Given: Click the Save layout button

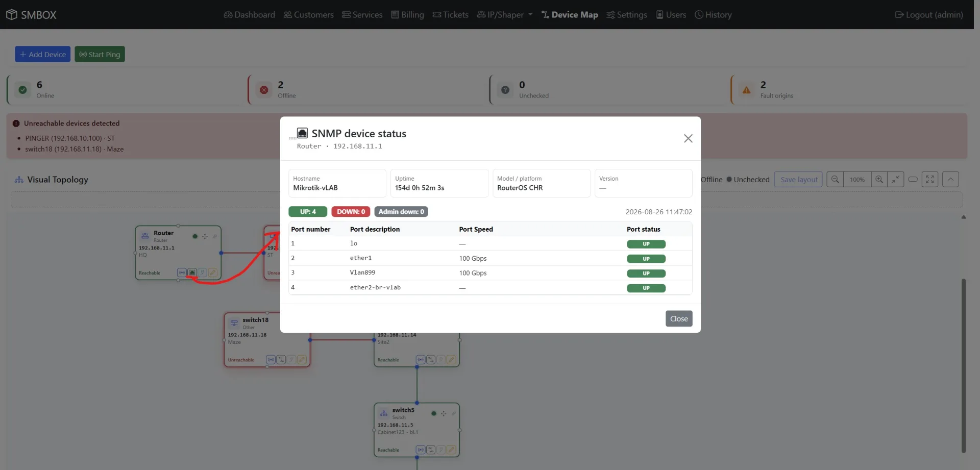Looking at the screenshot, I should pyautogui.click(x=798, y=179).
